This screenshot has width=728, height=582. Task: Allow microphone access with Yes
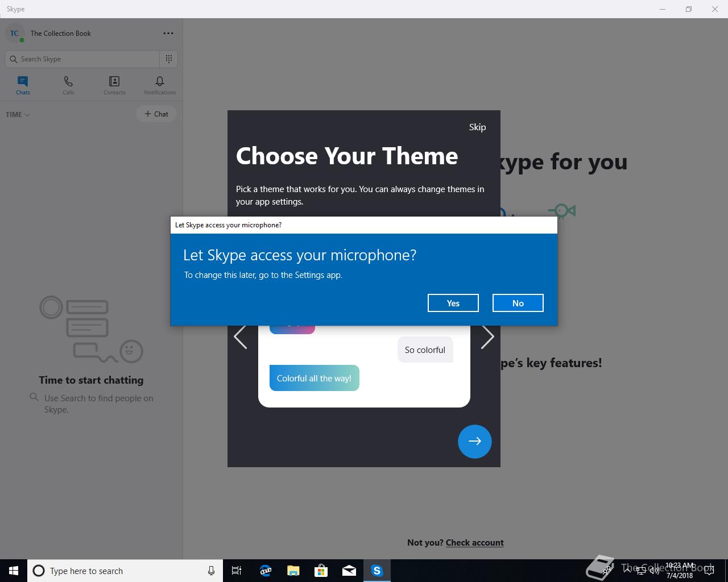(453, 303)
